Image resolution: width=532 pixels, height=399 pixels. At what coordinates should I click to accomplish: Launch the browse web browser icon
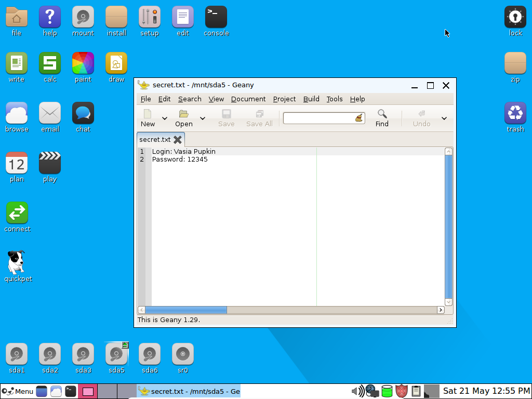tap(17, 113)
